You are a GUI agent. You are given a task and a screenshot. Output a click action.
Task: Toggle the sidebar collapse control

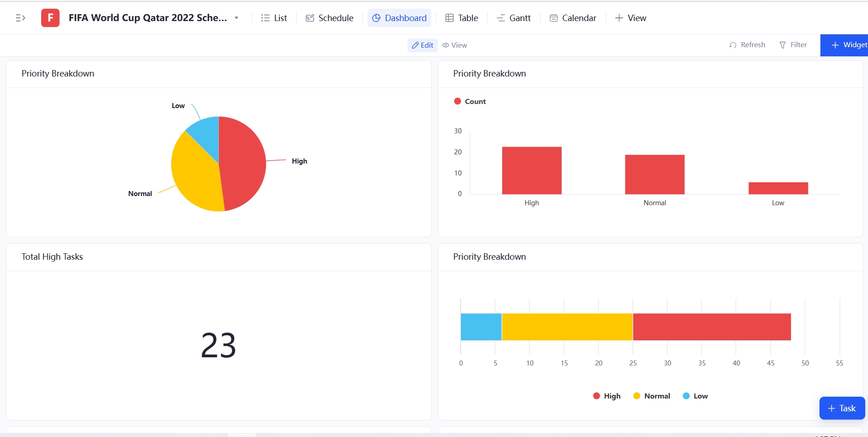tap(21, 18)
